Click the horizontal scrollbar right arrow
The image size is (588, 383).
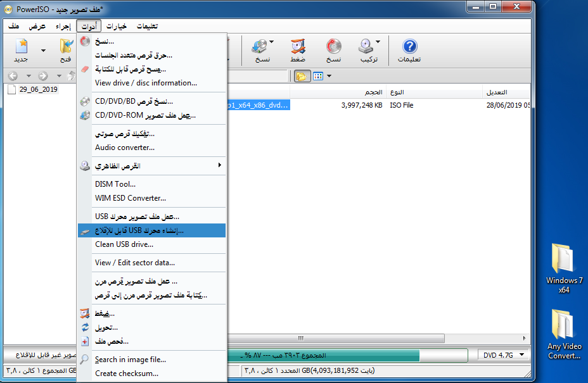[x=524, y=338]
